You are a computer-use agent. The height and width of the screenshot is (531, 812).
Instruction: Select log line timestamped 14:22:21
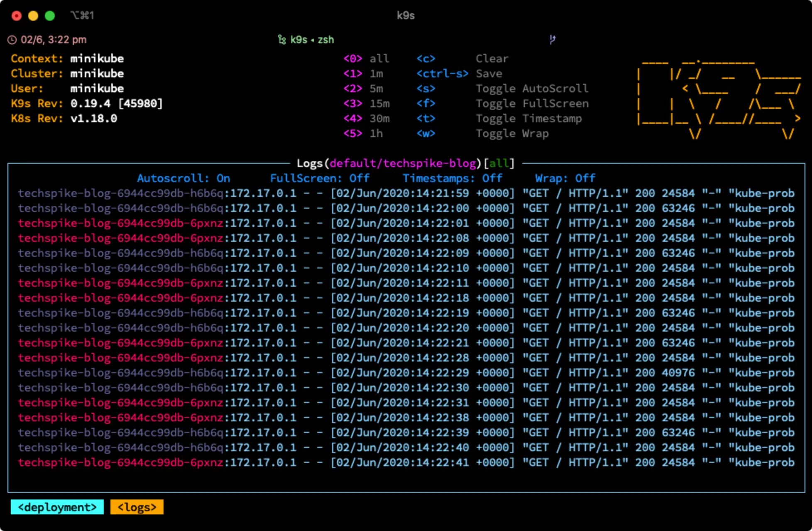(x=406, y=343)
